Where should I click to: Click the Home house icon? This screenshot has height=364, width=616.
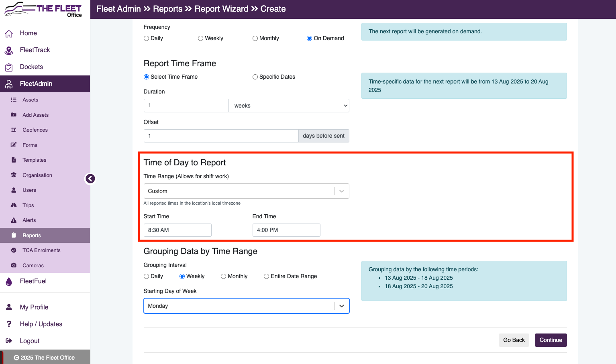tap(9, 34)
